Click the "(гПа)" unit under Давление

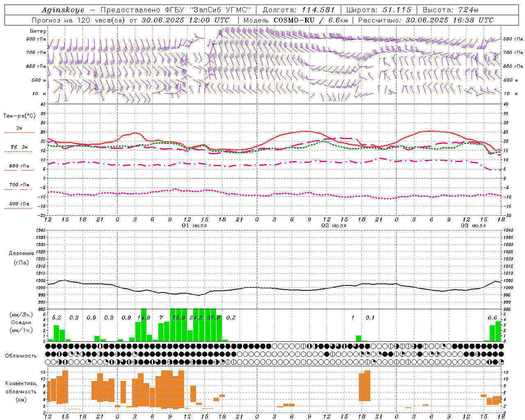pyautogui.click(x=21, y=262)
